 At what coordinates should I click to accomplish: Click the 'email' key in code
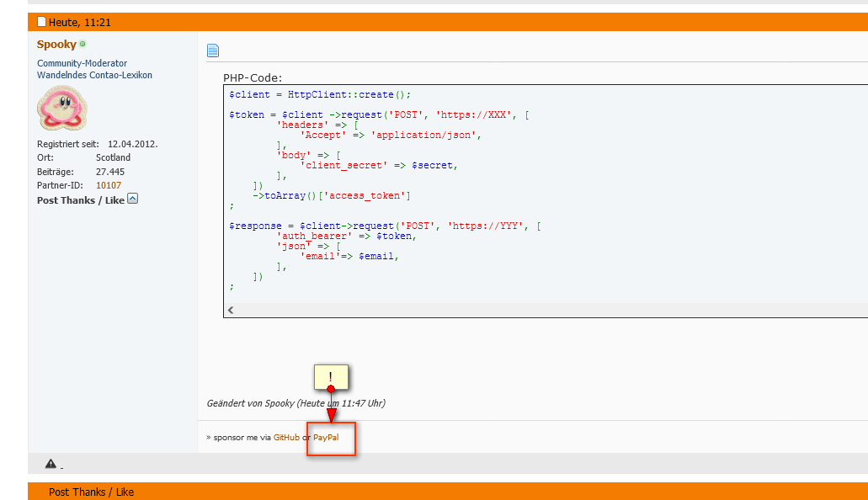320,257
